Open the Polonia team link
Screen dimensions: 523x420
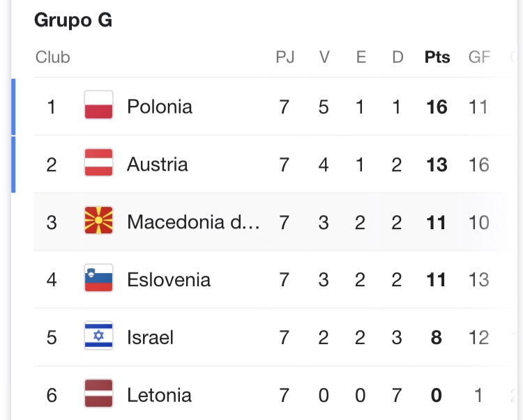pyautogui.click(x=159, y=107)
